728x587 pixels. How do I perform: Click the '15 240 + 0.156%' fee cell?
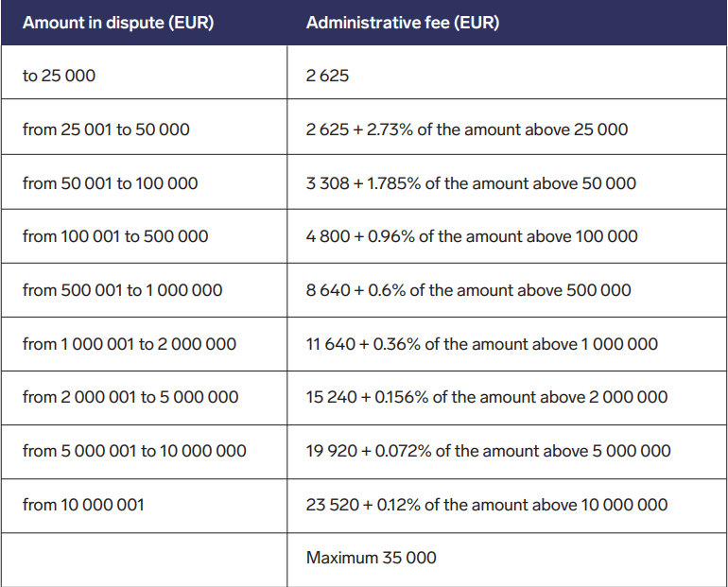click(507, 398)
